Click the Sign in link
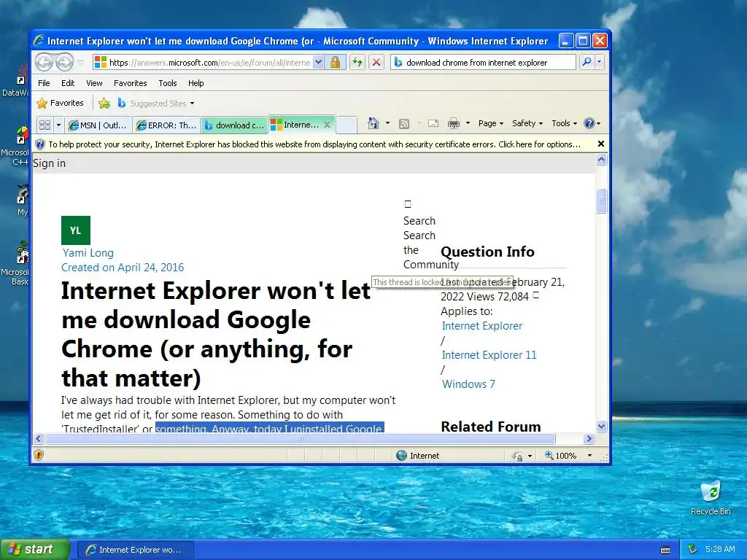The height and width of the screenshot is (560, 747). click(49, 163)
